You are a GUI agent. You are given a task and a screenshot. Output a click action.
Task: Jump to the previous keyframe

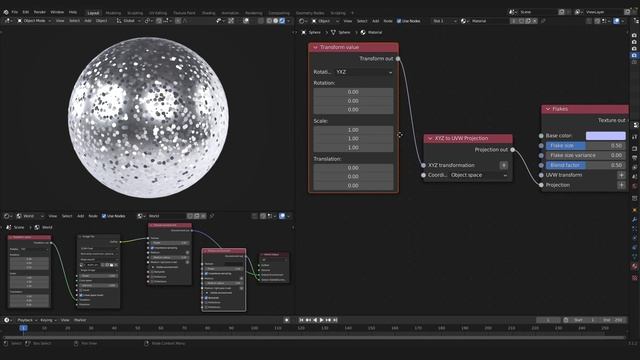308,320
